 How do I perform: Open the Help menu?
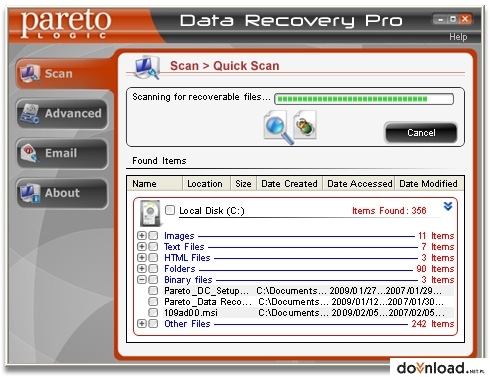(458, 37)
